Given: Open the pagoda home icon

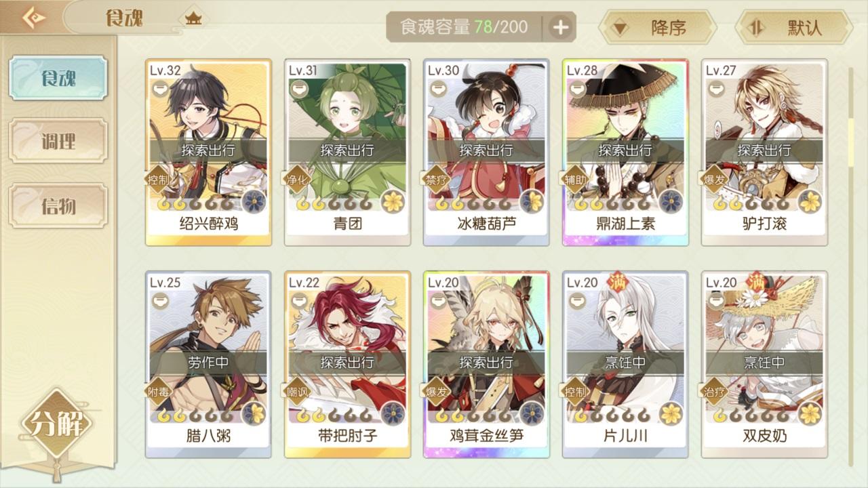Looking at the screenshot, I should (193, 18).
